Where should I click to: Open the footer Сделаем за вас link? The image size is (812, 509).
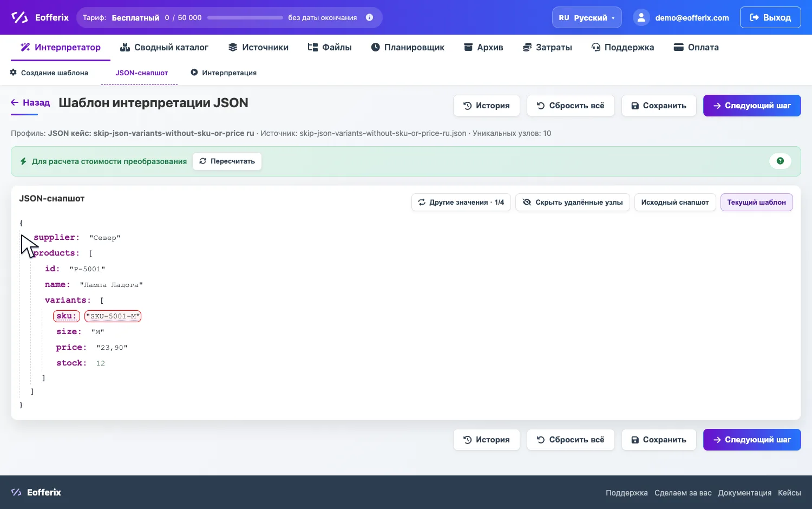[x=683, y=493]
